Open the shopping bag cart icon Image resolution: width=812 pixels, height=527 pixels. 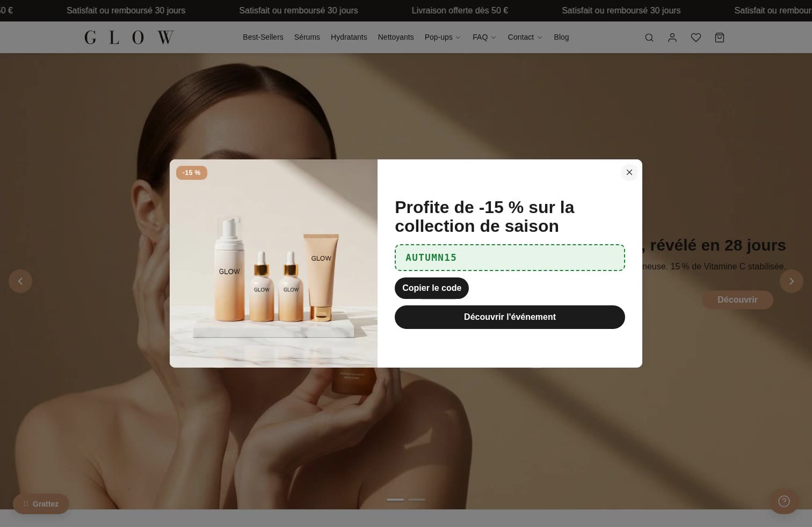[x=720, y=38]
